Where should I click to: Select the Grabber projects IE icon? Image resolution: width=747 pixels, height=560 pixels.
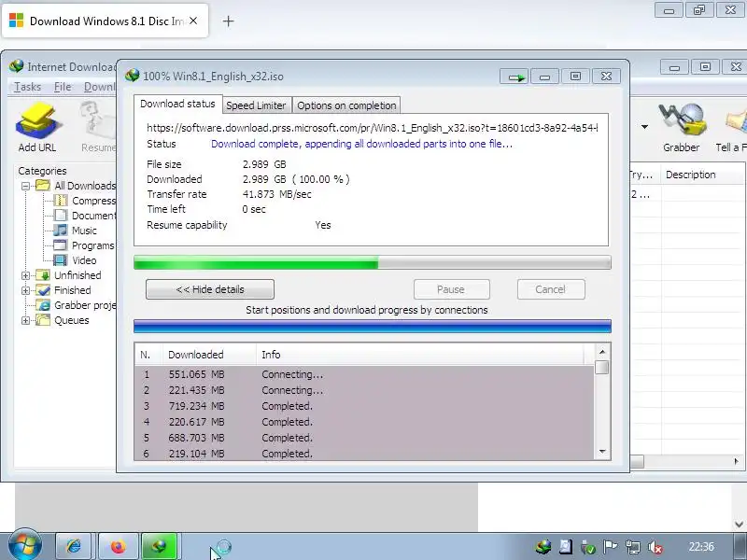point(43,305)
